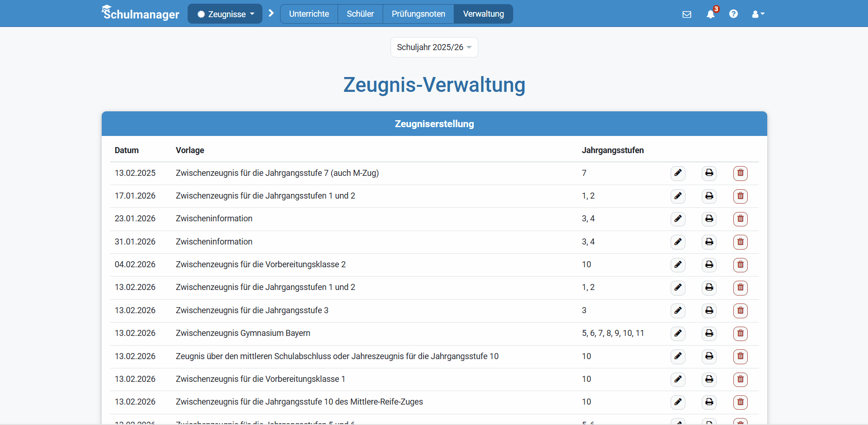The height and width of the screenshot is (425, 868).
Task: Click the notification bell showing 3 alerts
Action: coord(710,14)
